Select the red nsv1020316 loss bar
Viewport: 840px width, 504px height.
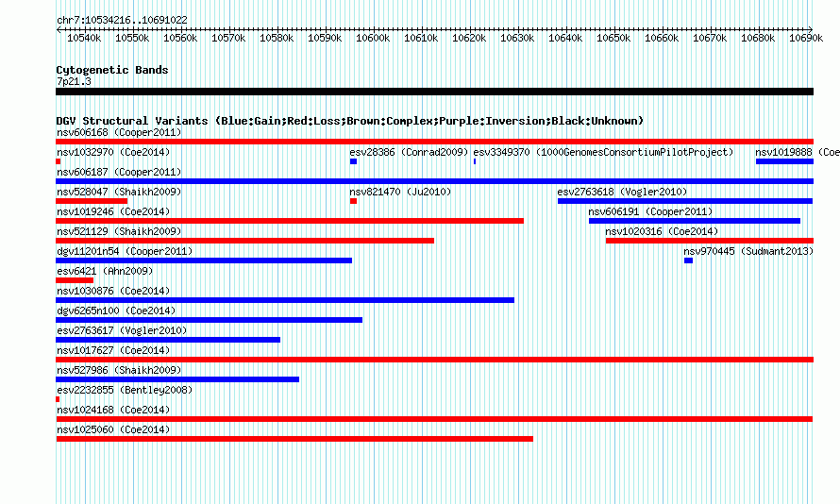710,241
